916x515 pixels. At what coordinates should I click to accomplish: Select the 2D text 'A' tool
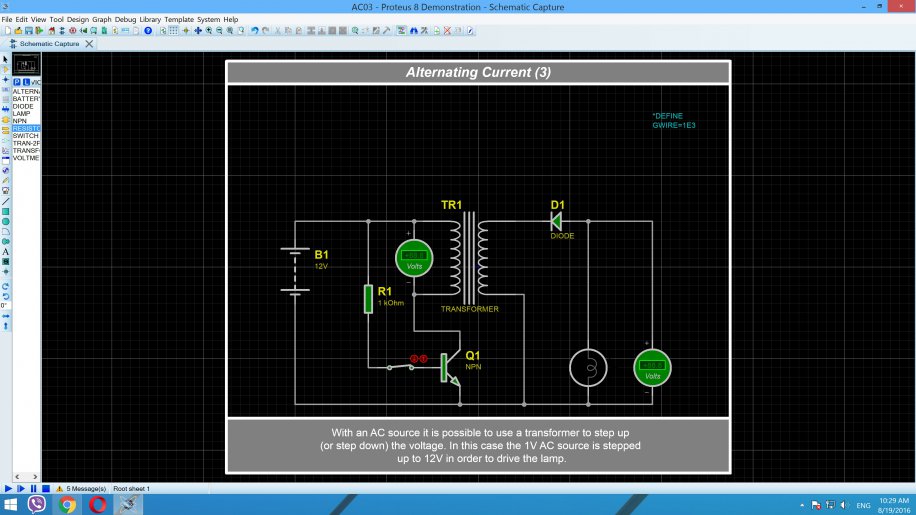[5, 251]
